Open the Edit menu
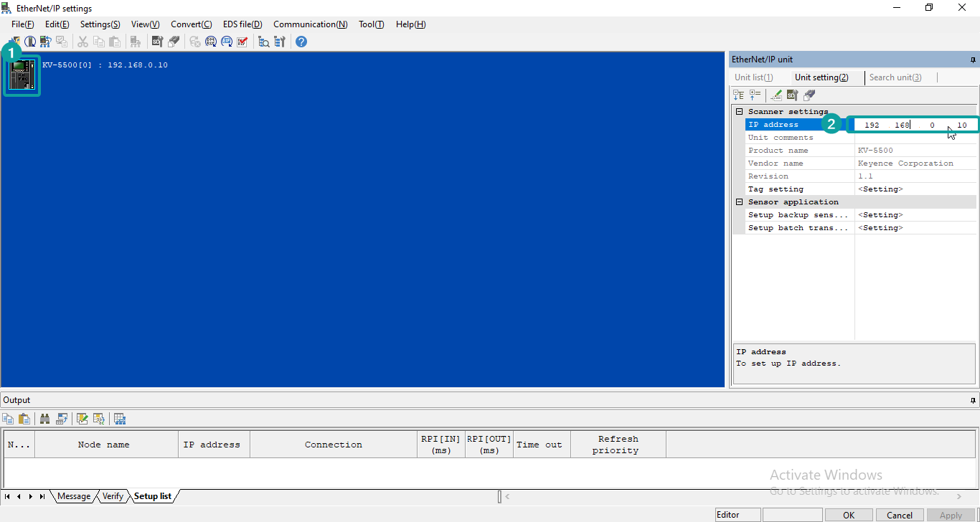 [57, 24]
